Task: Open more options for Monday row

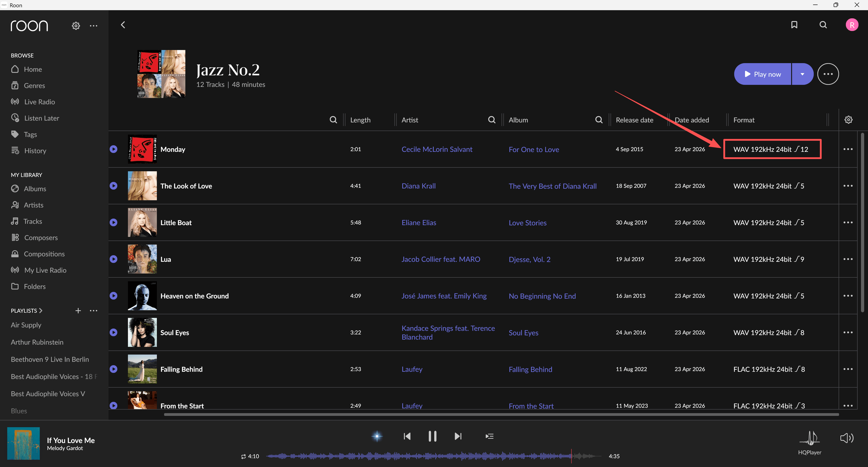Action: (x=848, y=149)
